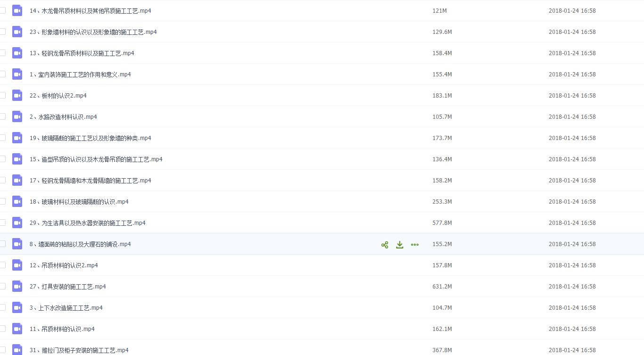Screen dimensions: 644x355
Task: Click the file size 577.8M
Action: [442, 223]
